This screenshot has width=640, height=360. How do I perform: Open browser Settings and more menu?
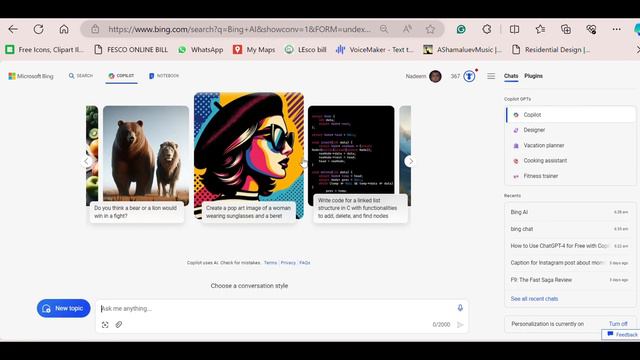click(616, 29)
